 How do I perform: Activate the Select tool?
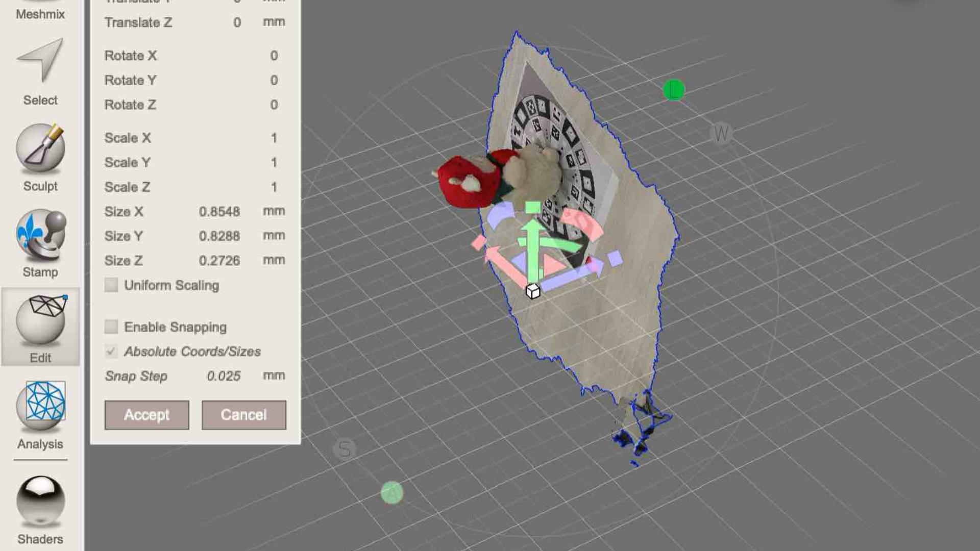(x=41, y=71)
